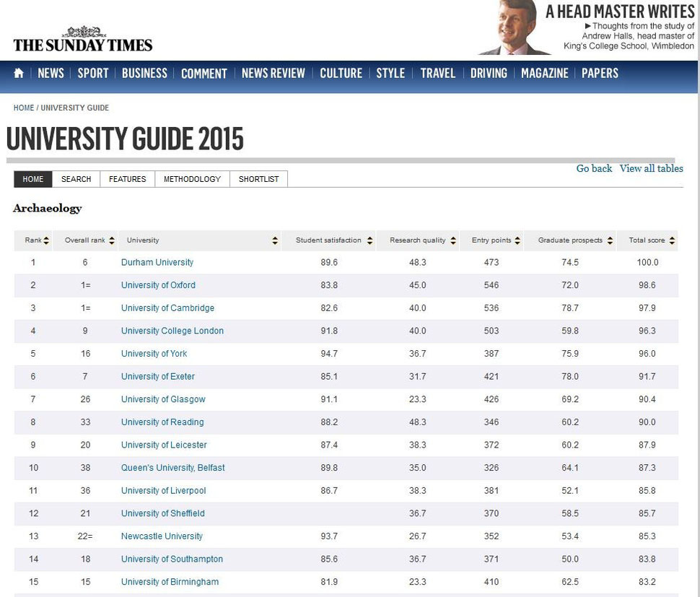Open the Magazine section
This screenshot has width=700, height=597.
point(545,73)
